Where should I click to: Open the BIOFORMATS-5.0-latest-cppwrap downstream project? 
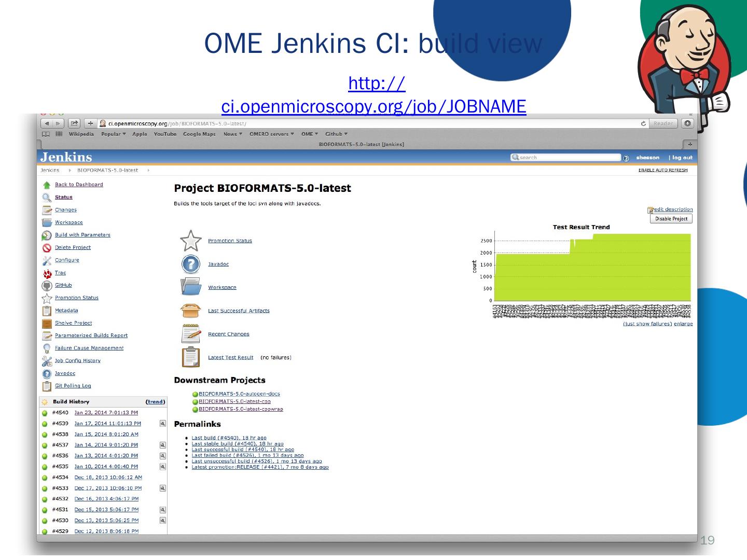point(241,409)
